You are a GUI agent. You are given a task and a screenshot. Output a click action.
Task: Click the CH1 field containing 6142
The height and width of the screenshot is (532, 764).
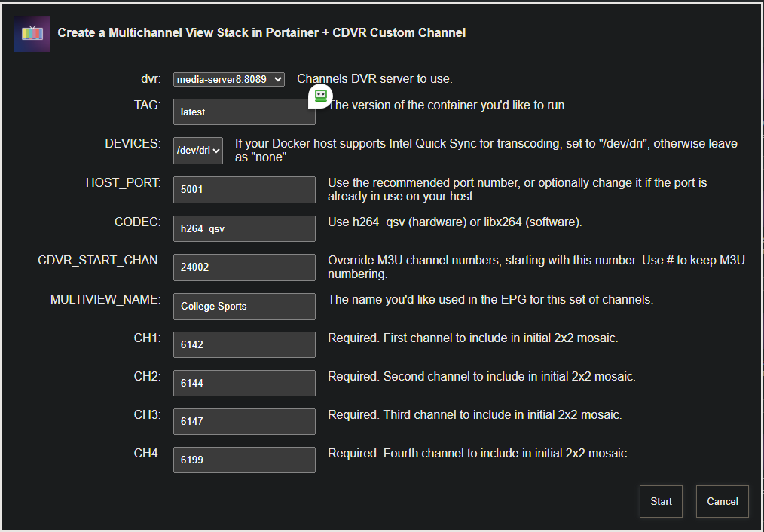pyautogui.click(x=243, y=344)
